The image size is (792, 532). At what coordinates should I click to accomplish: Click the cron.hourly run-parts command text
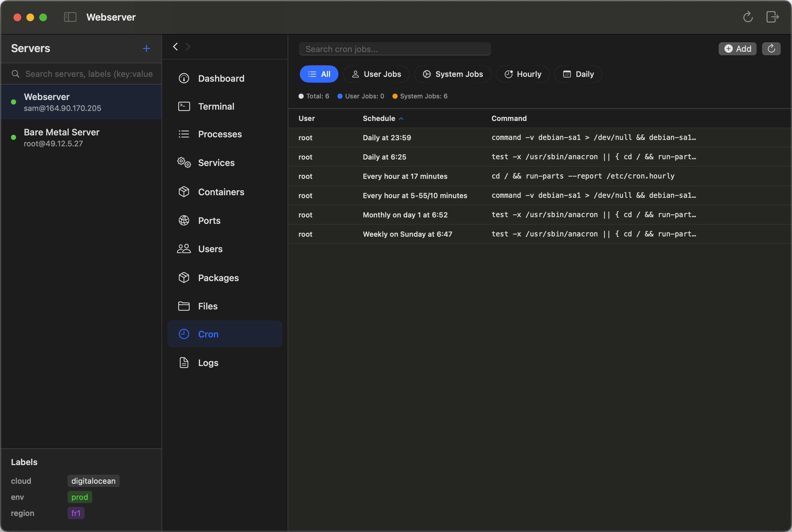583,176
